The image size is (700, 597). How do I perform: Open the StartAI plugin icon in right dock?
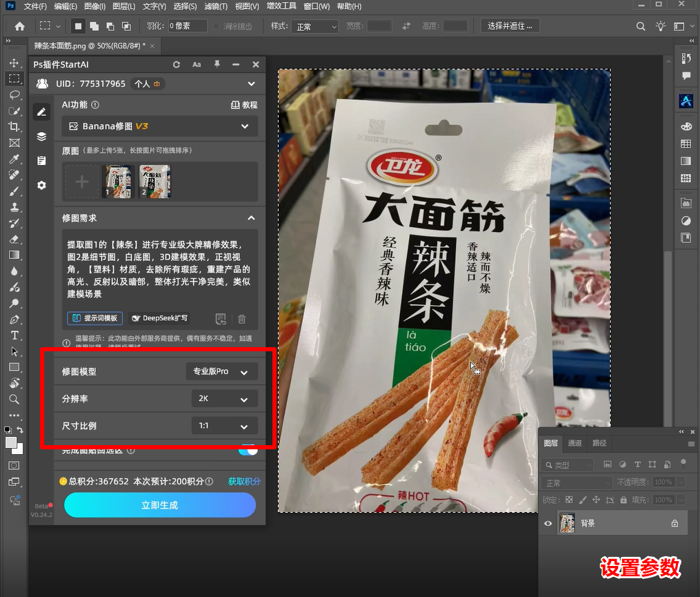(x=686, y=101)
